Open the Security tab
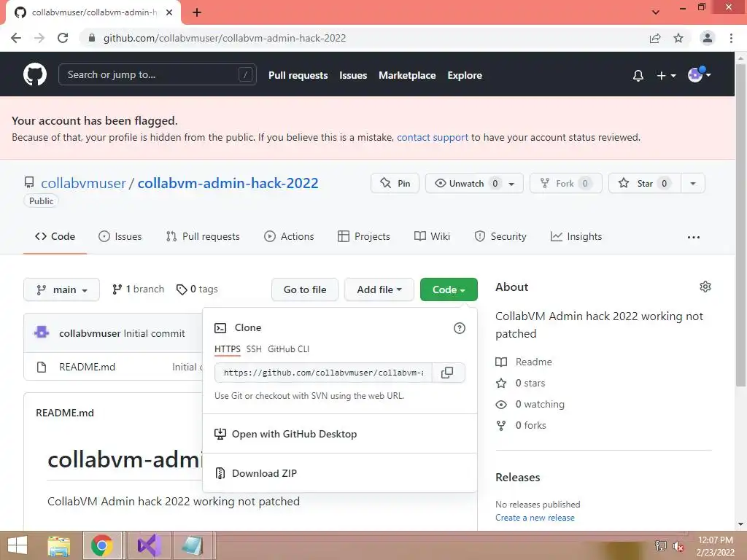This screenshot has width=747, height=560. point(500,237)
